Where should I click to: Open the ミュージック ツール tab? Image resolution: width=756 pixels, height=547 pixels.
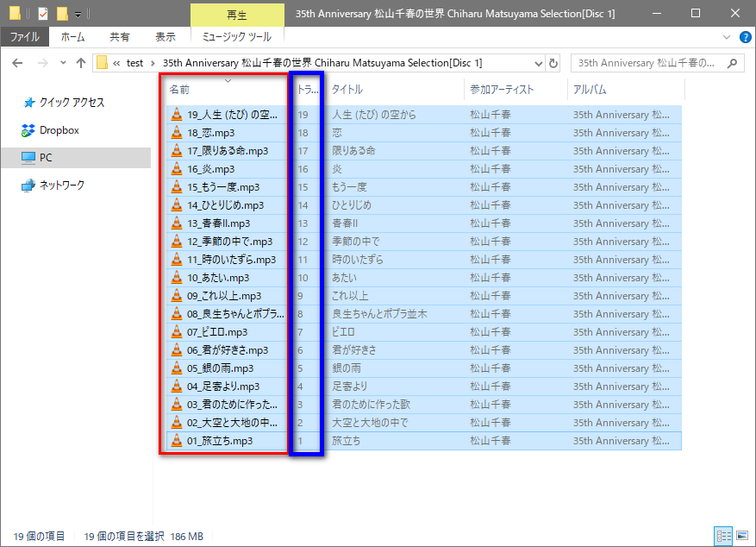(x=236, y=37)
